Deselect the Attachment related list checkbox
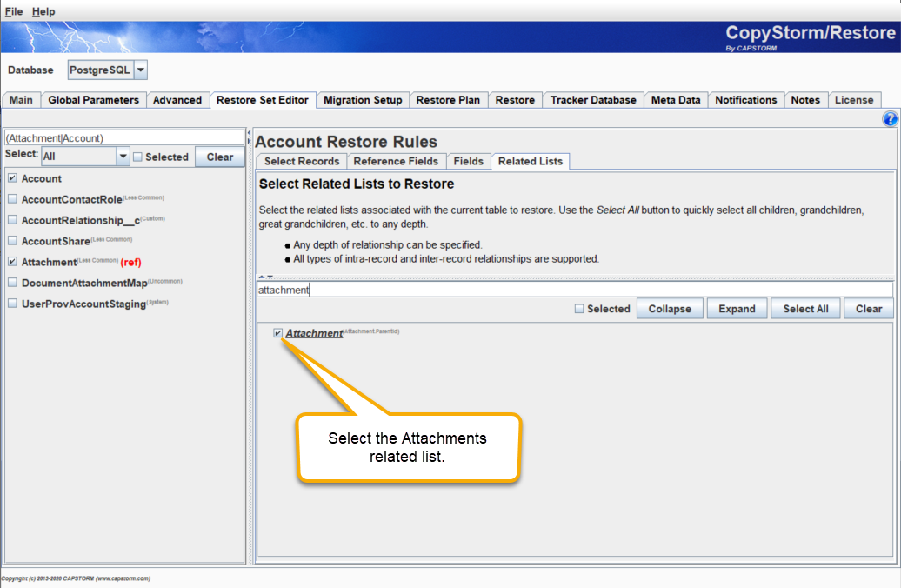The width and height of the screenshot is (901, 588). point(278,332)
